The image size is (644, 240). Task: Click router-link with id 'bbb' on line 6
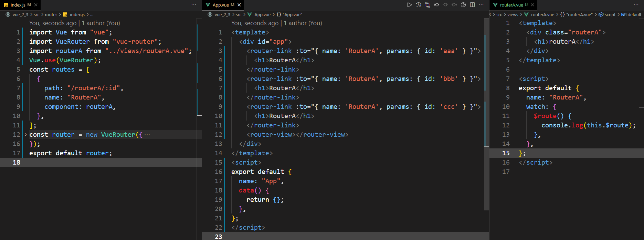363,79
